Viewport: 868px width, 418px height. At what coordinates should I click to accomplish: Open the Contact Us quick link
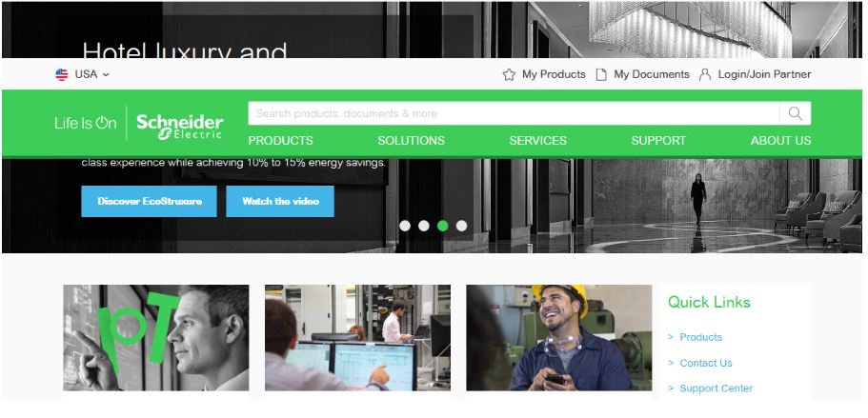(x=705, y=363)
